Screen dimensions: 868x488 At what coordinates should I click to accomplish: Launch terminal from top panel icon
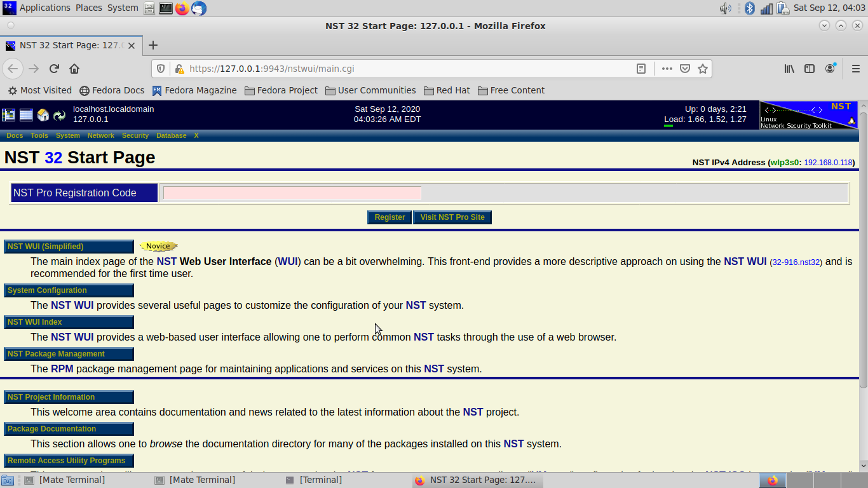click(x=165, y=8)
